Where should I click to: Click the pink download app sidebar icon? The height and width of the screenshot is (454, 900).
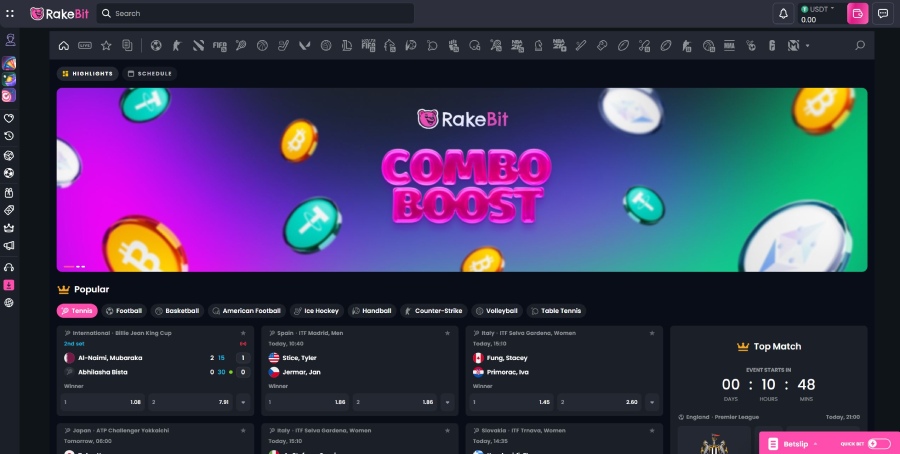[9, 285]
